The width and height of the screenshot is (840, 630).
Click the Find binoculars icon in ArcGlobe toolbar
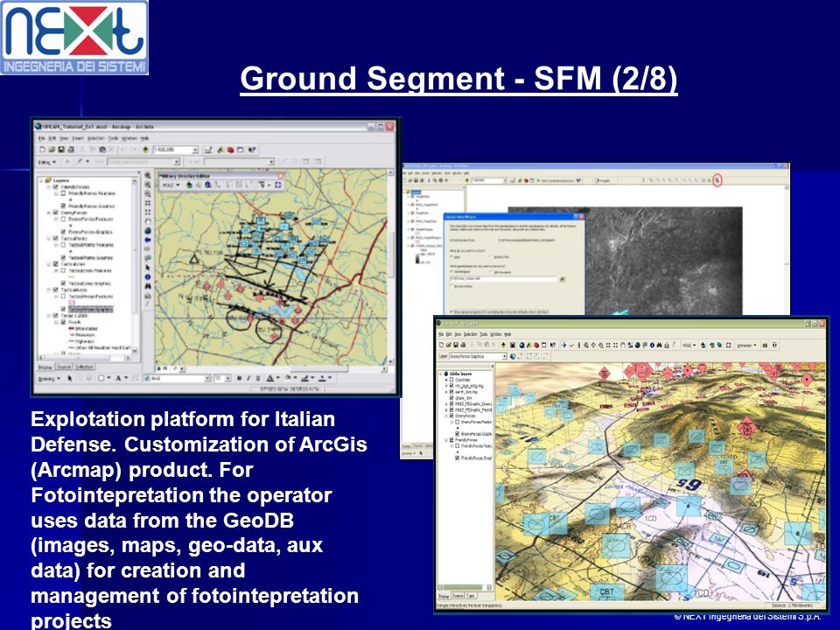click(660, 345)
